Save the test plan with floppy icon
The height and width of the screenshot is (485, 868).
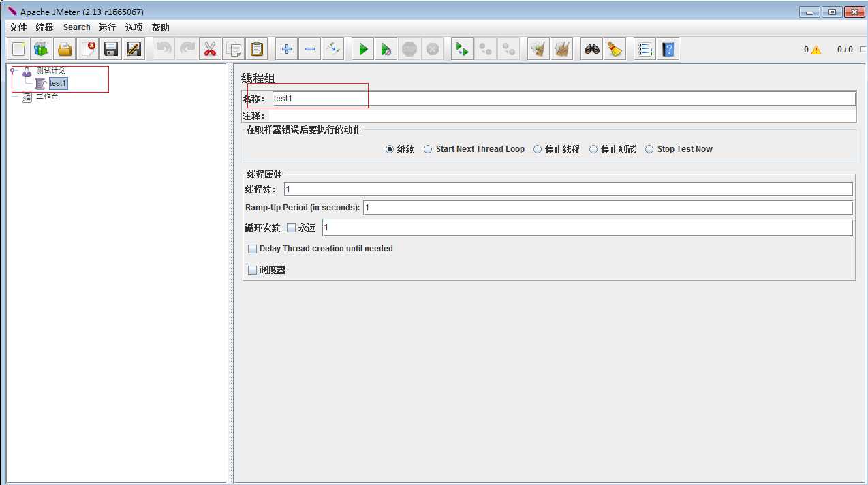(111, 49)
